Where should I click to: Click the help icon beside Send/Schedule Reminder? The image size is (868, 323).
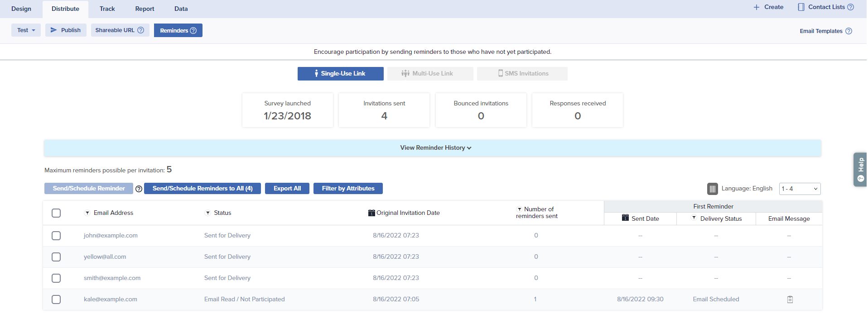click(x=139, y=189)
